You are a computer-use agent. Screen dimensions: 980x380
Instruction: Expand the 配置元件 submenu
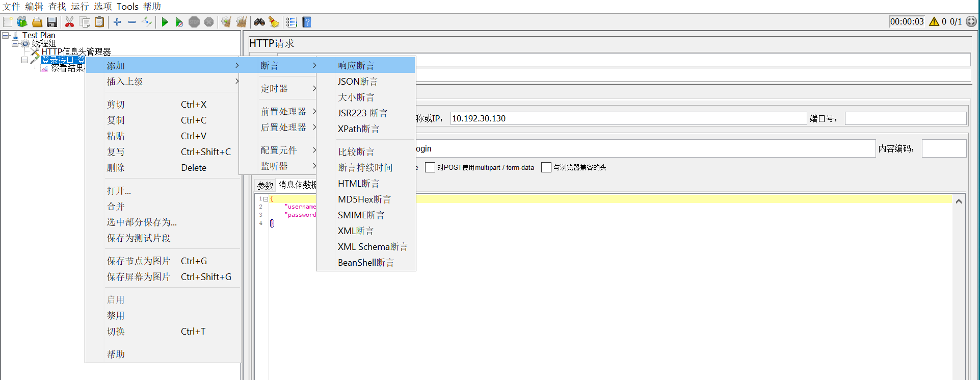[278, 150]
